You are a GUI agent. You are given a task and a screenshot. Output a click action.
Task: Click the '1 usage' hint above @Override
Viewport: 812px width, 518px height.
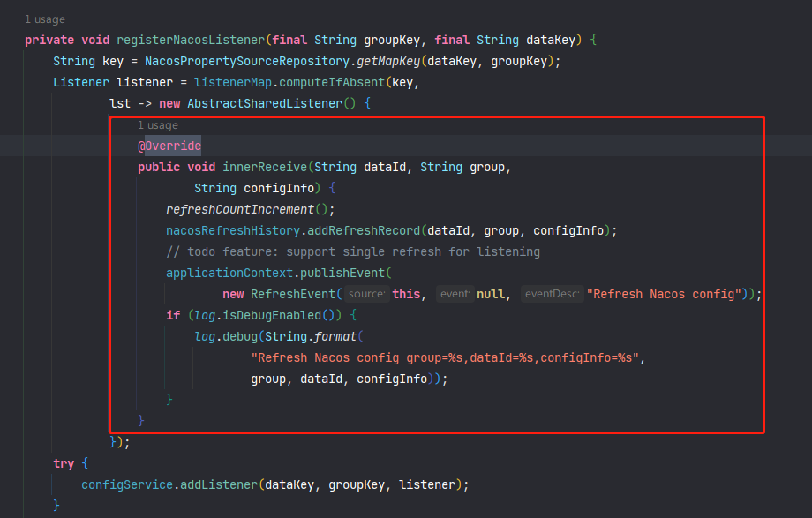click(x=158, y=124)
